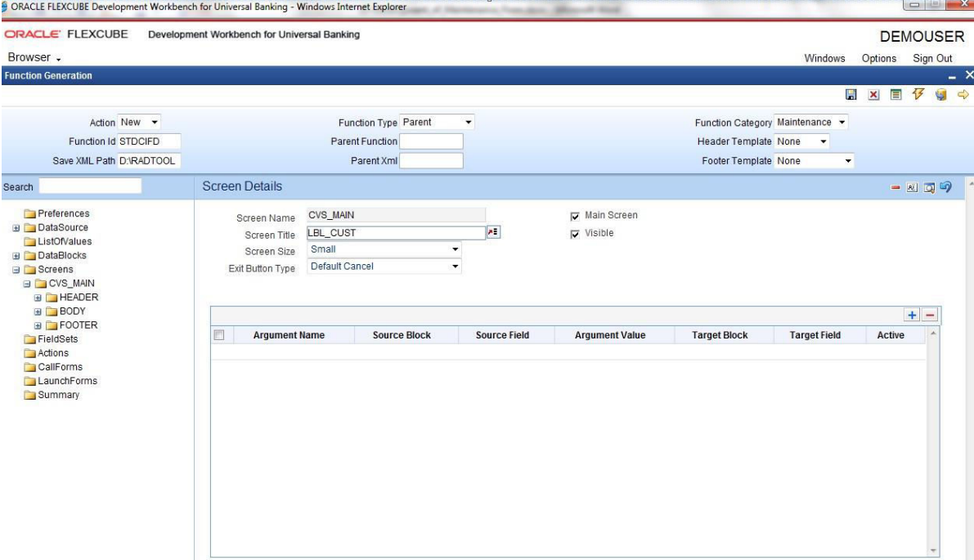Open the Action dropdown showing New
This screenshot has width=974, height=560.
point(140,123)
